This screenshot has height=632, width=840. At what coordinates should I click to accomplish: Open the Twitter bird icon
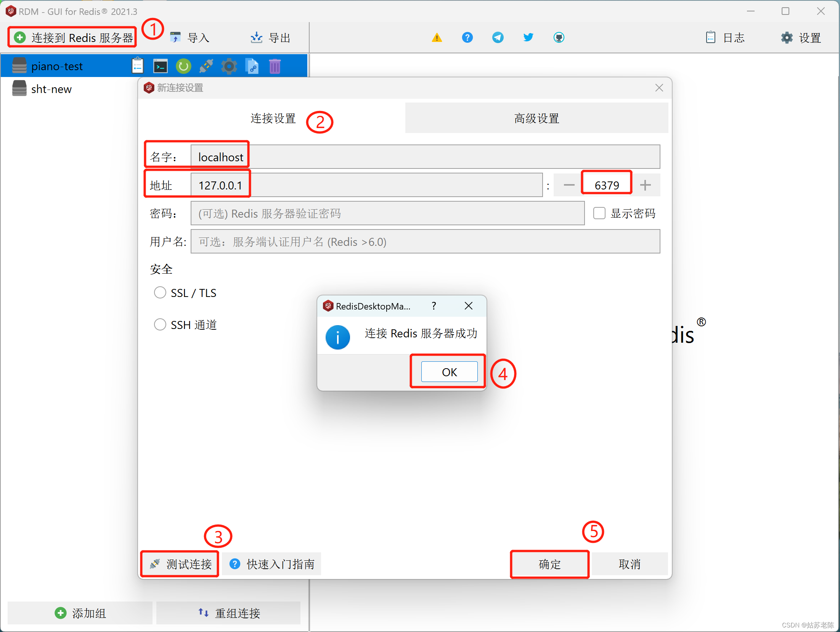pos(528,37)
